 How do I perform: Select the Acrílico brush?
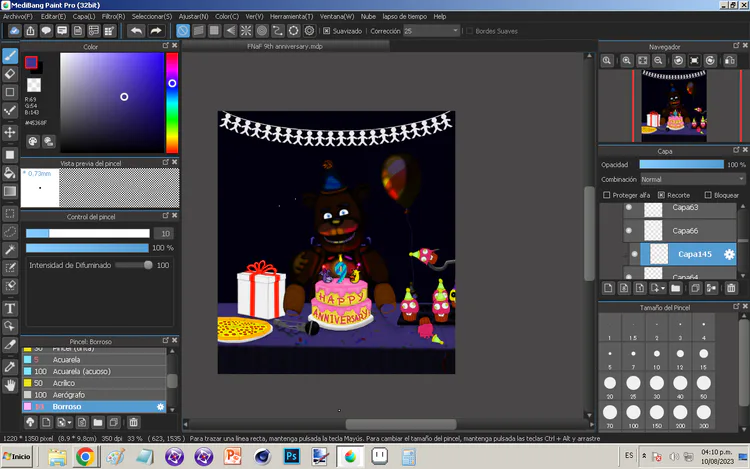click(x=94, y=383)
